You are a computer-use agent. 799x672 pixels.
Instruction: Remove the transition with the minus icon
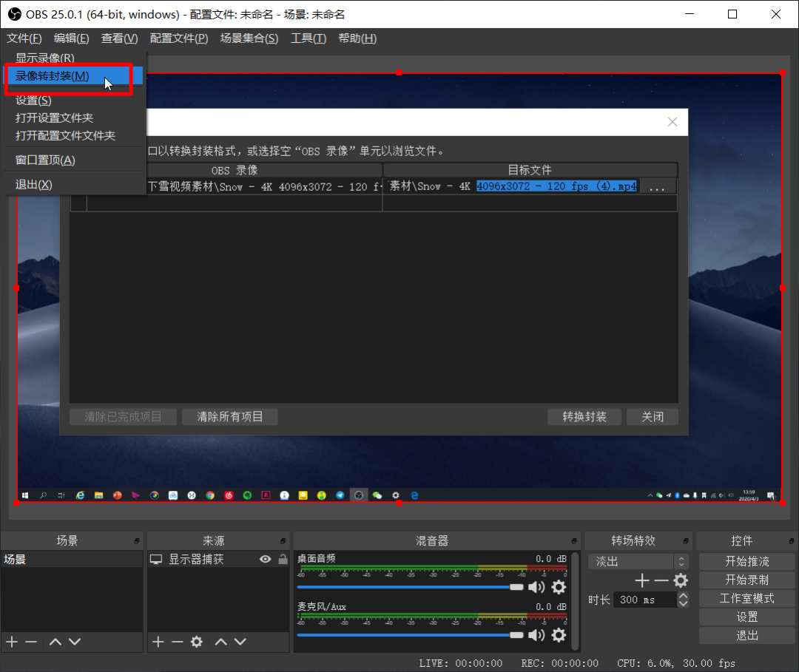click(661, 580)
